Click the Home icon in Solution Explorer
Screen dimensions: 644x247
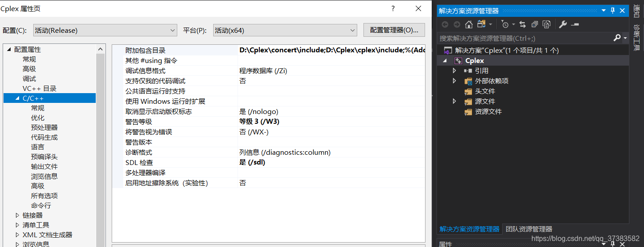pyautogui.click(x=469, y=24)
